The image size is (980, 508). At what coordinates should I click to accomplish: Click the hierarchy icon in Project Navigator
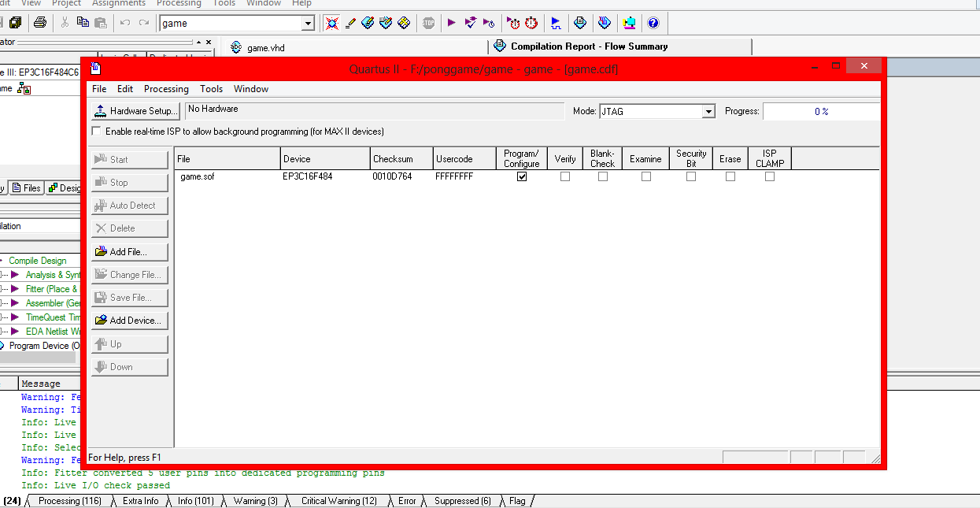(x=24, y=89)
